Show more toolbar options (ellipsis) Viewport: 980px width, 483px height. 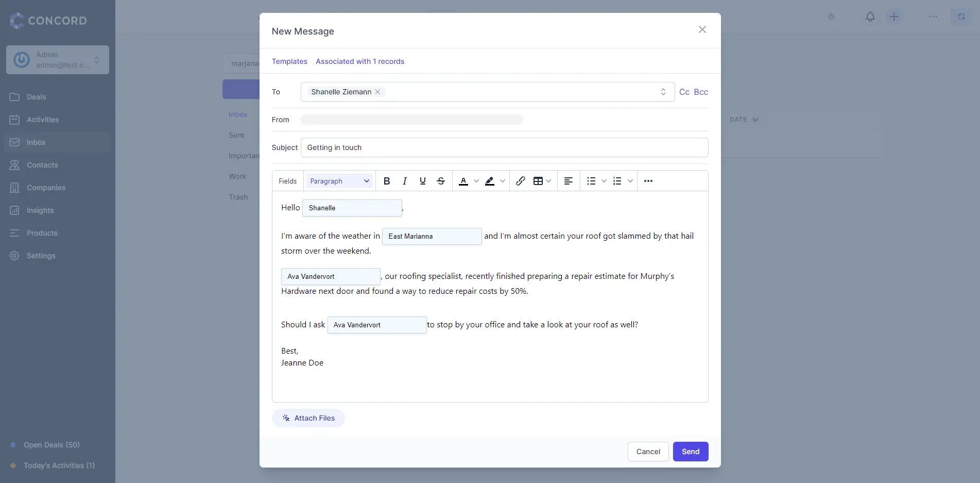point(648,181)
